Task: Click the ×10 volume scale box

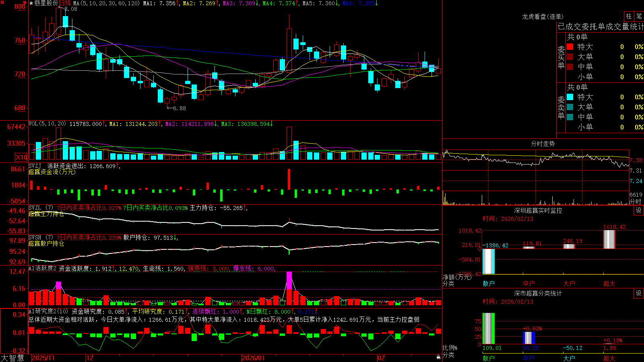Action: [x=21, y=157]
